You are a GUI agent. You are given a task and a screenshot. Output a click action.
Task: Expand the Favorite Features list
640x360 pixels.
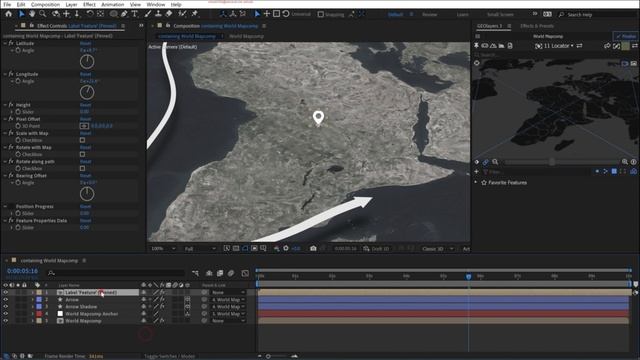[476, 182]
